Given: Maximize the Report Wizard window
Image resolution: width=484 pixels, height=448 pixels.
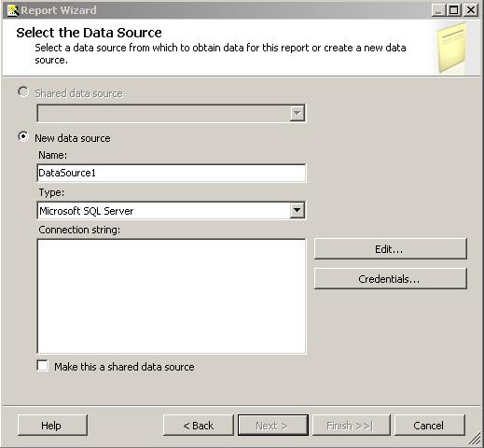Looking at the screenshot, I should tap(454, 10).
